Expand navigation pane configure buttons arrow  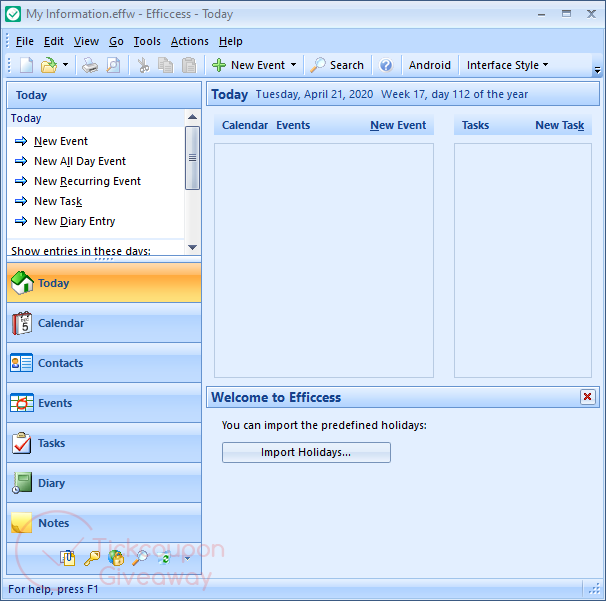pyautogui.click(x=187, y=558)
